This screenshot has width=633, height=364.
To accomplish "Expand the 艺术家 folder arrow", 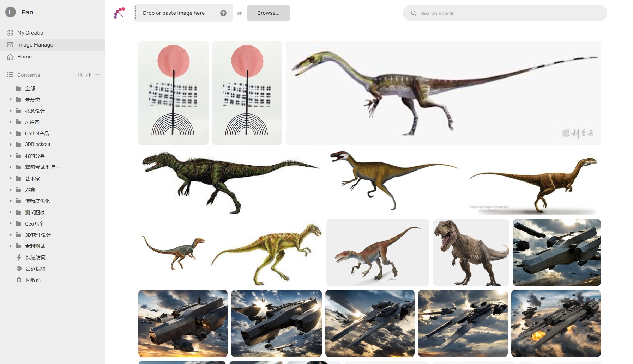I will 11,178.
